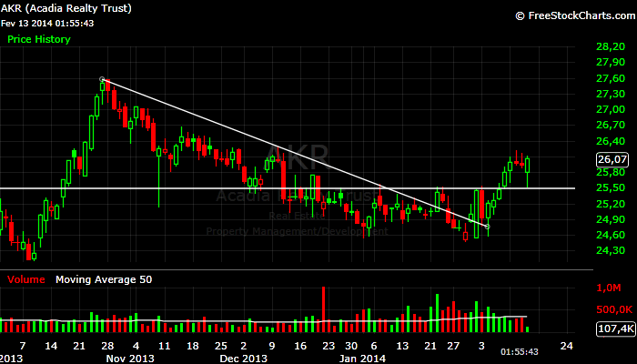Open the FreeStockCharts.com copyright link
Screen dimensions: 637x364
575,15
